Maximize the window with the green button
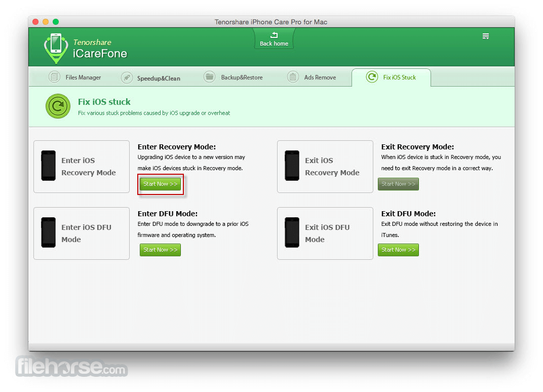This screenshot has width=543, height=392. [x=56, y=22]
